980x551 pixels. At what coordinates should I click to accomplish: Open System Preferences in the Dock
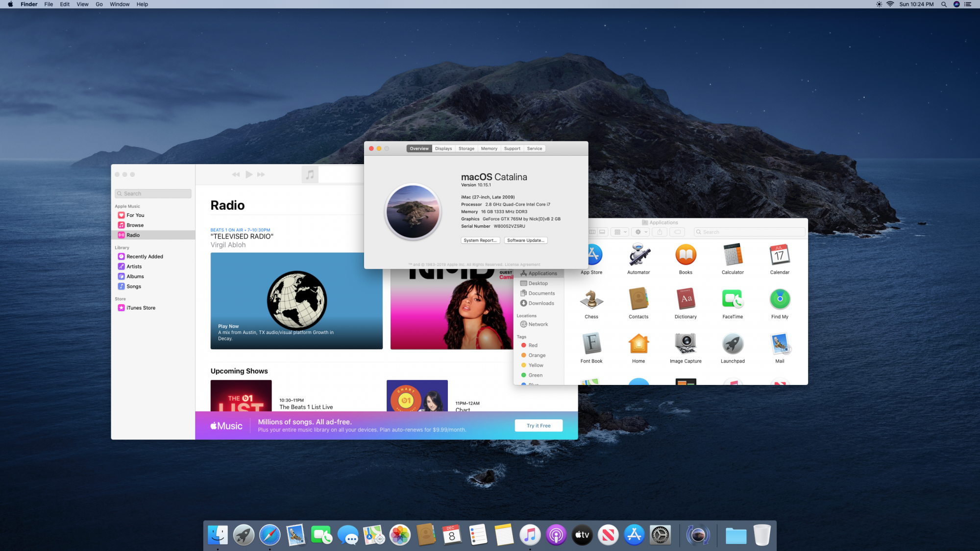[660, 535]
